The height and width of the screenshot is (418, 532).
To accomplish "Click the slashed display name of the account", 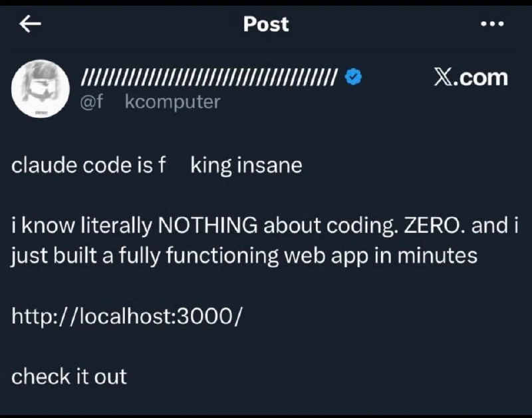I will coord(209,77).
